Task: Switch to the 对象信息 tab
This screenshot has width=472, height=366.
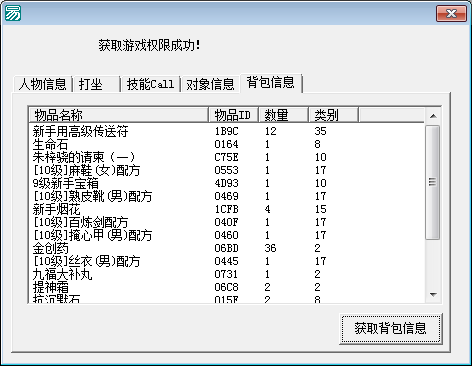Action: pos(210,84)
